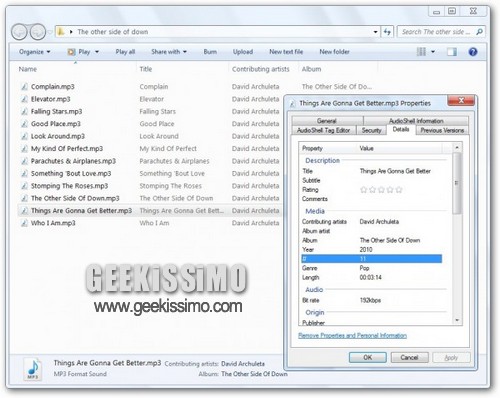Click the Back navigation arrow

pyautogui.click(x=19, y=32)
